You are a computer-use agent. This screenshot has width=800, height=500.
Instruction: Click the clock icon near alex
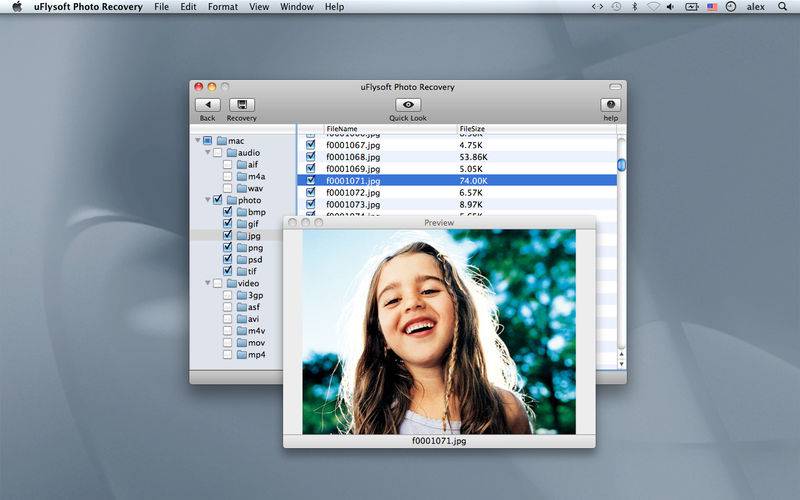coord(731,7)
